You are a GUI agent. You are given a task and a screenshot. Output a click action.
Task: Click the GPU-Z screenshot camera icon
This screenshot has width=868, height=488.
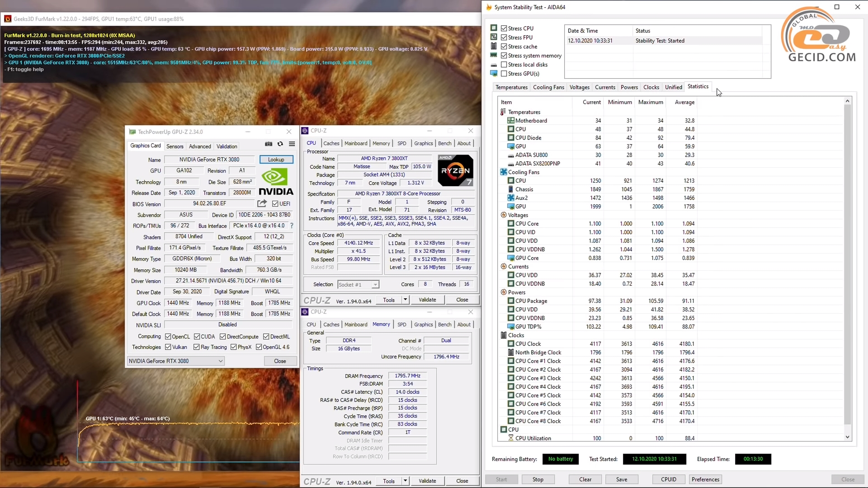[x=269, y=144]
